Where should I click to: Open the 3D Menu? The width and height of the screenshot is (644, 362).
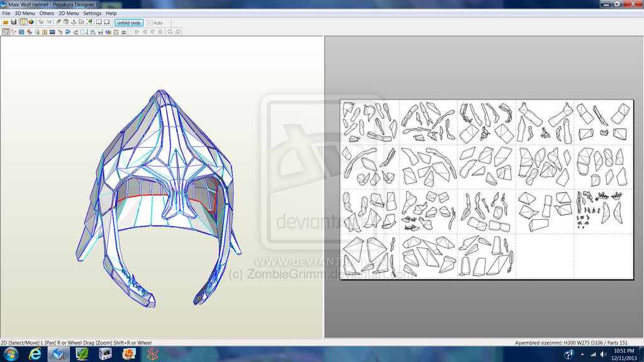tap(25, 13)
